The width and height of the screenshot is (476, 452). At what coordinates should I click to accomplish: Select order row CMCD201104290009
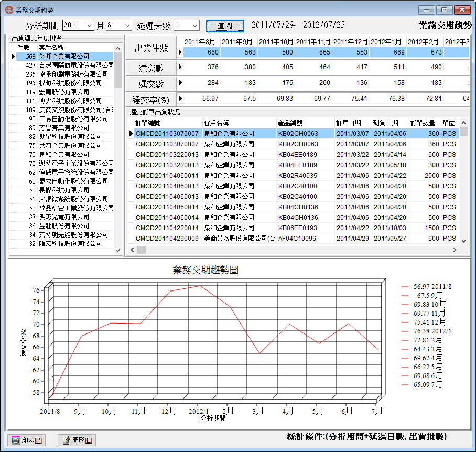pyautogui.click(x=297, y=239)
